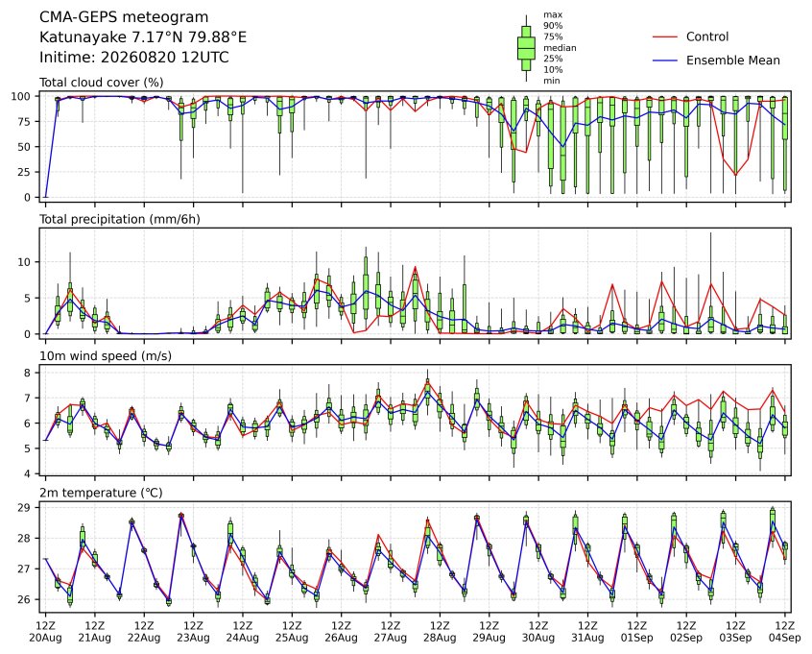812x654 pixels.
Task: Click the Ensemble Mean legend label
Action: click(x=732, y=61)
